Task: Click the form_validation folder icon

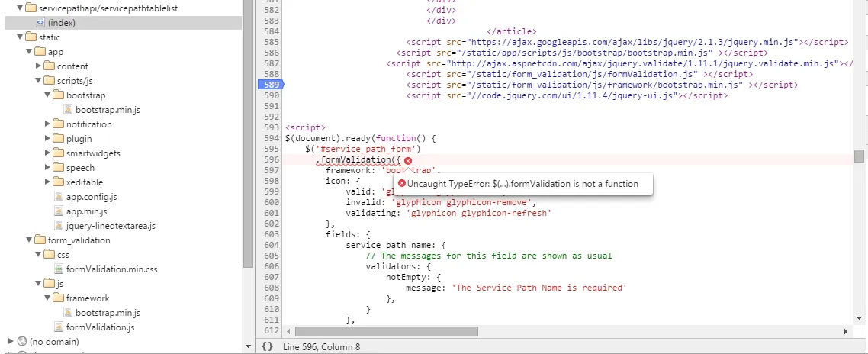Action: click(x=40, y=240)
